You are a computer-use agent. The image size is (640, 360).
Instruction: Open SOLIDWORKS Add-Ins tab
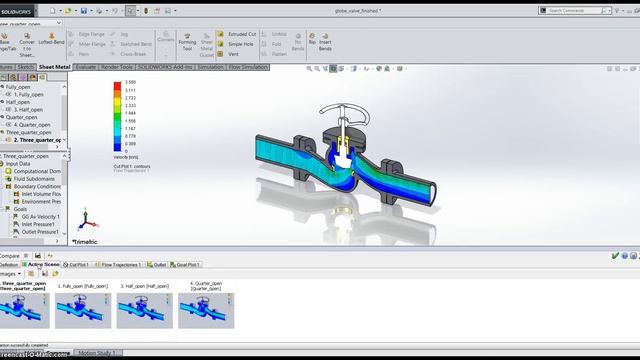pos(165,67)
